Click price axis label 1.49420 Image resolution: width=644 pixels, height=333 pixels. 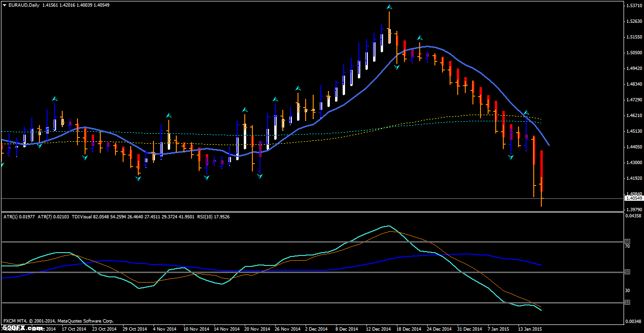pos(635,69)
